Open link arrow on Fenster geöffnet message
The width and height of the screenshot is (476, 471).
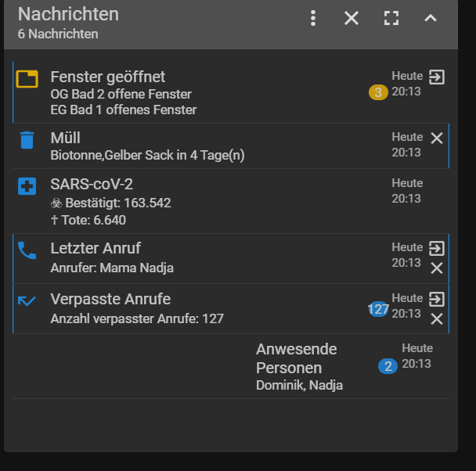(x=437, y=77)
